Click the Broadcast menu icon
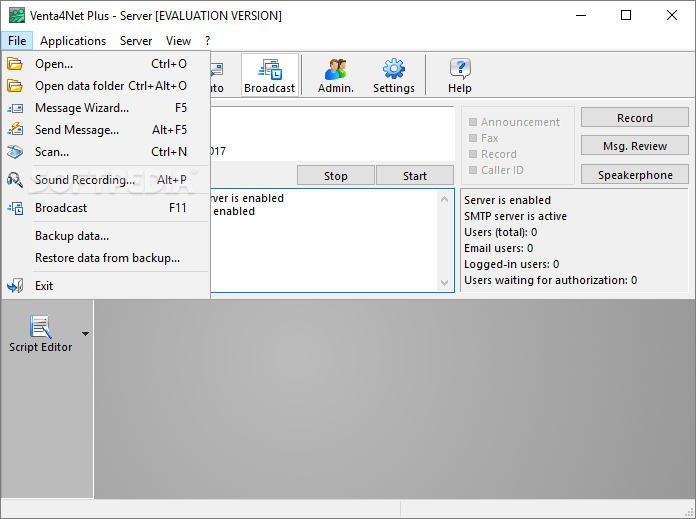 (15, 208)
